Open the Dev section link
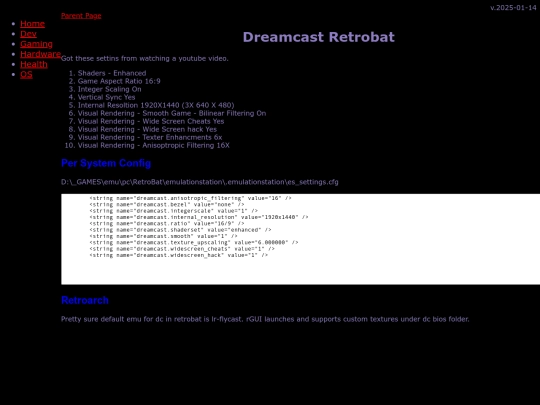This screenshot has height=405, width=540. [28, 34]
